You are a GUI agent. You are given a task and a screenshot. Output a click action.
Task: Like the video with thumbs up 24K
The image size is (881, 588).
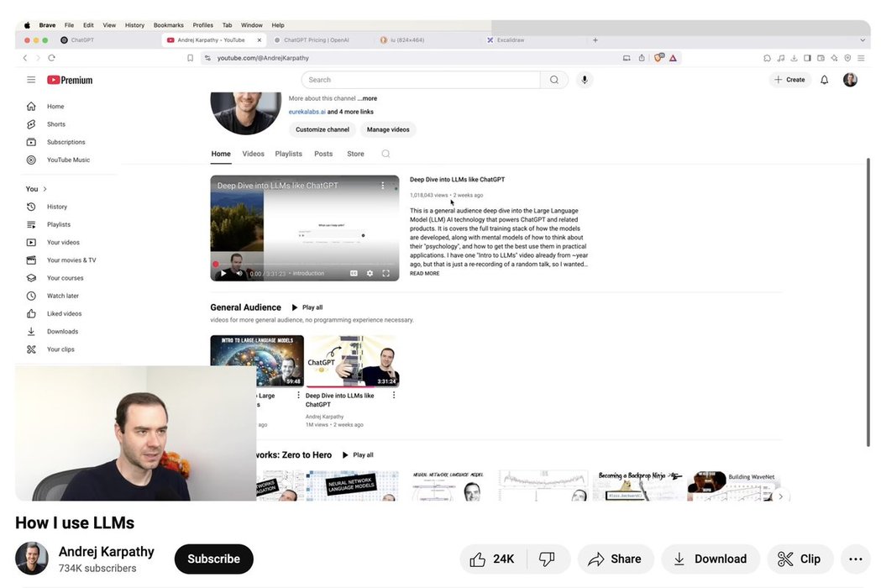[492, 559]
